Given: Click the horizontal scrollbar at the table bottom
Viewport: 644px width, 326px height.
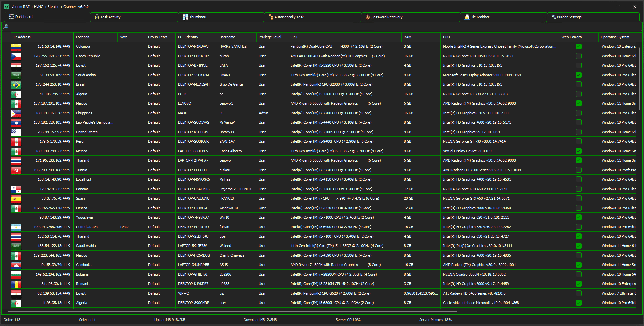Looking at the screenshot, I should pyautogui.click(x=229, y=311).
